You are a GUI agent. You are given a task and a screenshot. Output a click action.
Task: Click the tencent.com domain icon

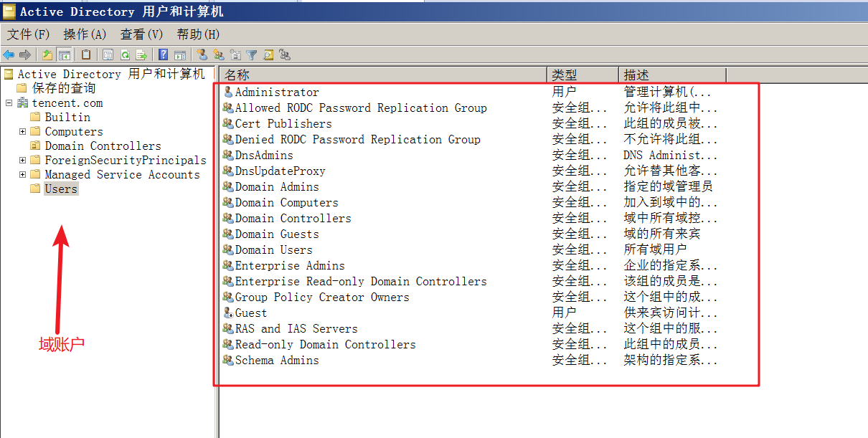click(23, 103)
